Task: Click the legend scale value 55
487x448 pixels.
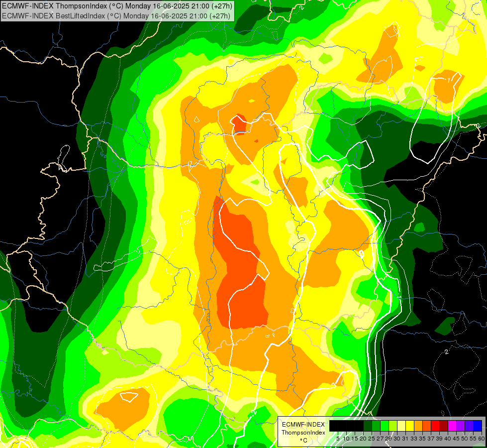Action: 474,439
